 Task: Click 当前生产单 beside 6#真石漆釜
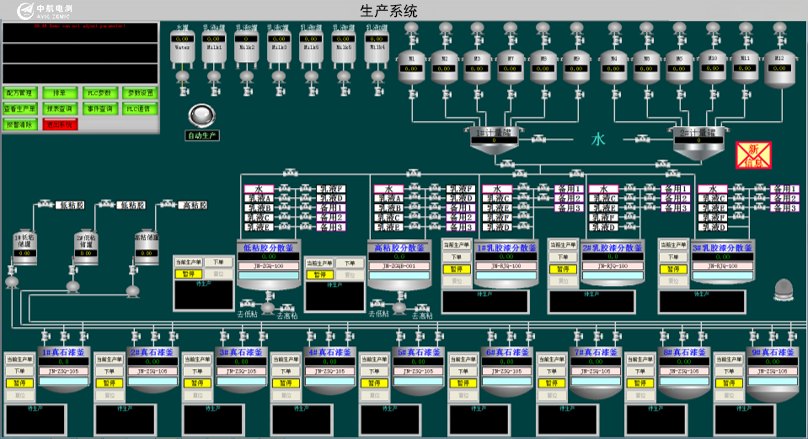point(463,359)
